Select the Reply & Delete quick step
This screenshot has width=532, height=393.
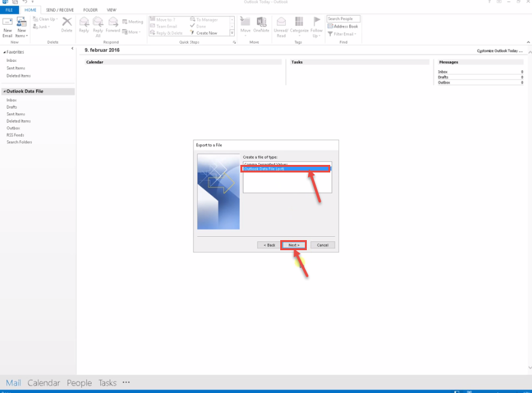[x=166, y=33]
